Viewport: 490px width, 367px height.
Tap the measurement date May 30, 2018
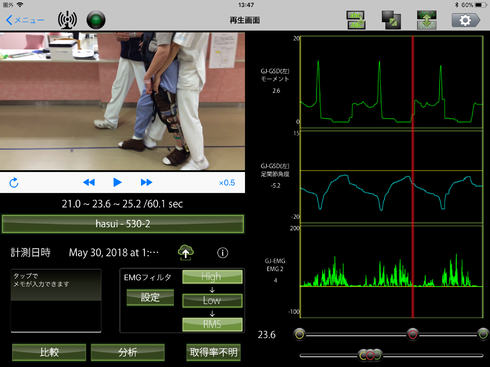(x=113, y=253)
